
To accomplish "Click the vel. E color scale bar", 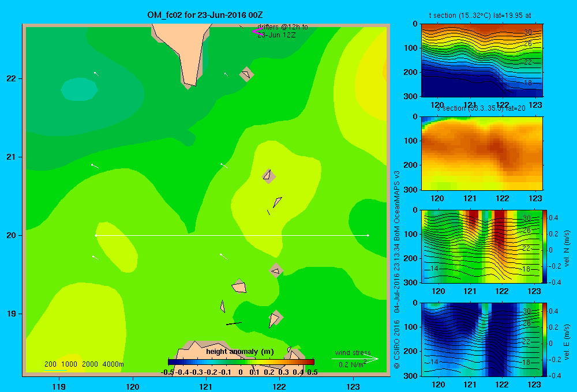I will click(x=545, y=340).
